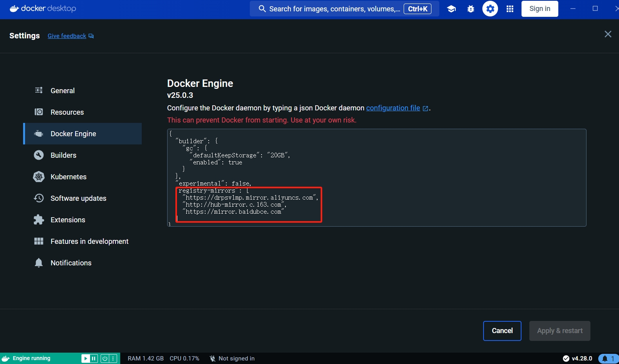Click the Sign in button

[x=540, y=9]
